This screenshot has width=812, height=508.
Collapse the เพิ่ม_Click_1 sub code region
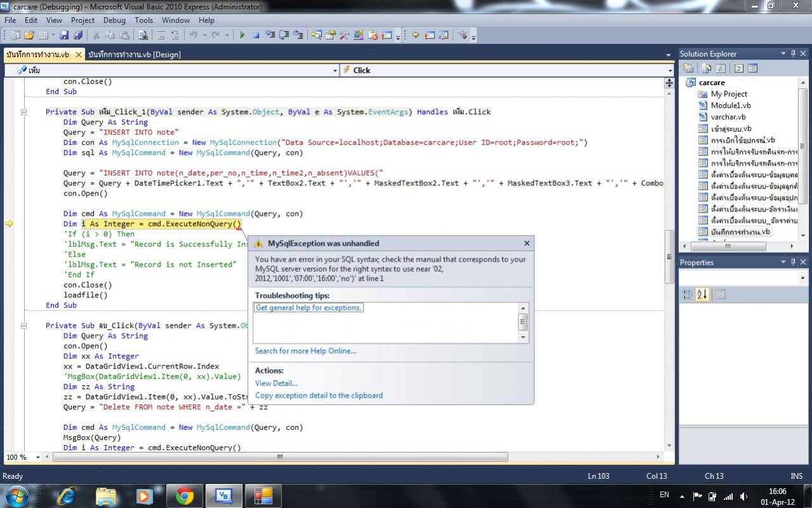pyautogui.click(x=24, y=112)
